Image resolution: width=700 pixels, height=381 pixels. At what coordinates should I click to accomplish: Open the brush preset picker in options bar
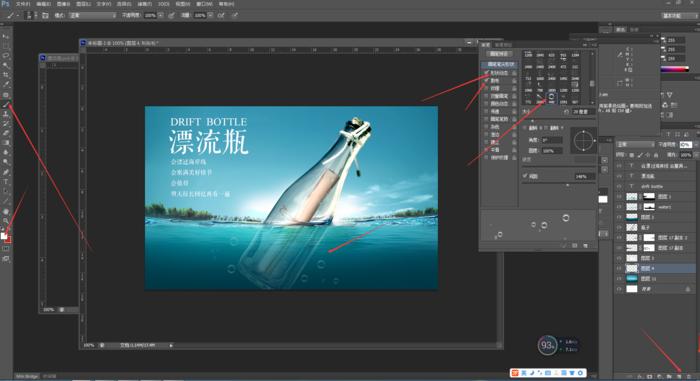pyautogui.click(x=29, y=15)
